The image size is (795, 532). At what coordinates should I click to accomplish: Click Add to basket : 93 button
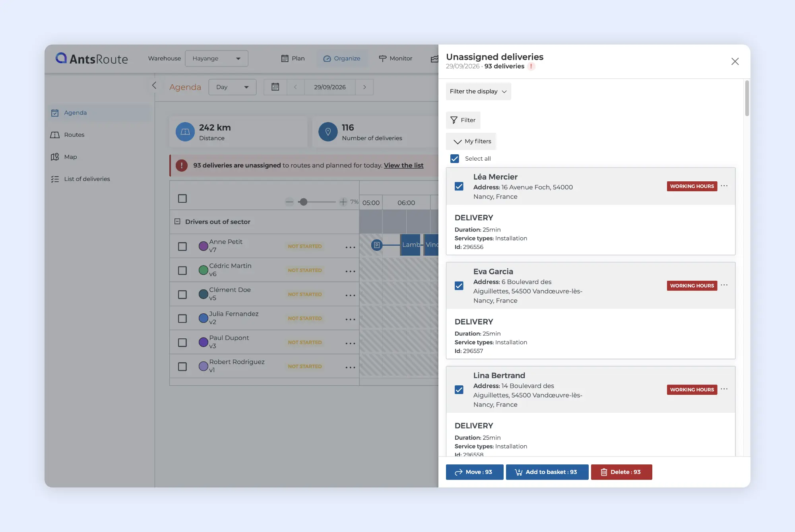547,472
